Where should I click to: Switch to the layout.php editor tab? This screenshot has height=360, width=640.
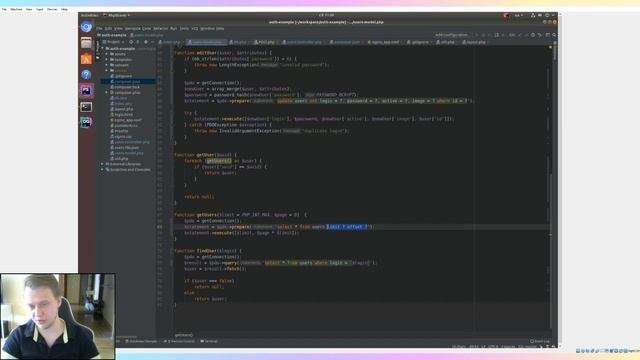475,42
